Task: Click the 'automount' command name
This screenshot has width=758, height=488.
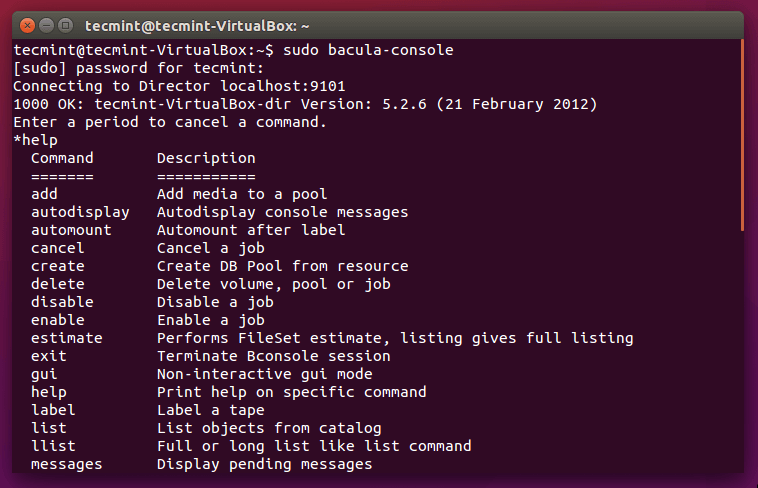Action: coord(71,230)
